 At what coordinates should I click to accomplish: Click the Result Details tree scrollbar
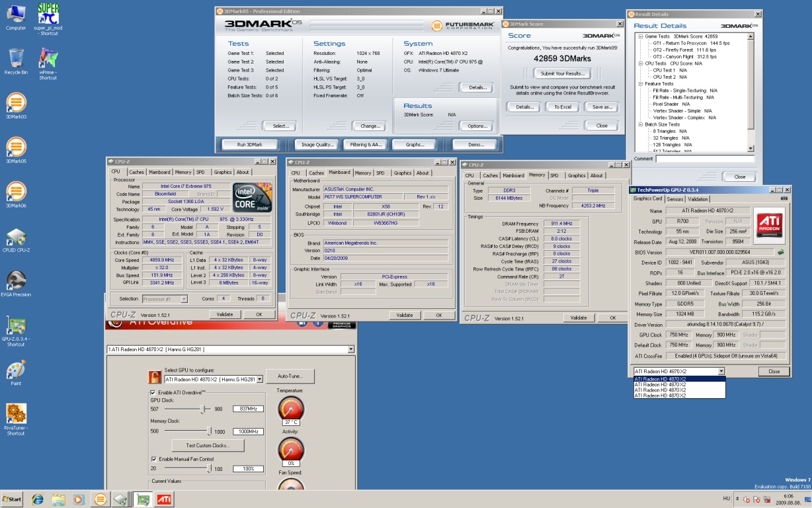[x=751, y=92]
